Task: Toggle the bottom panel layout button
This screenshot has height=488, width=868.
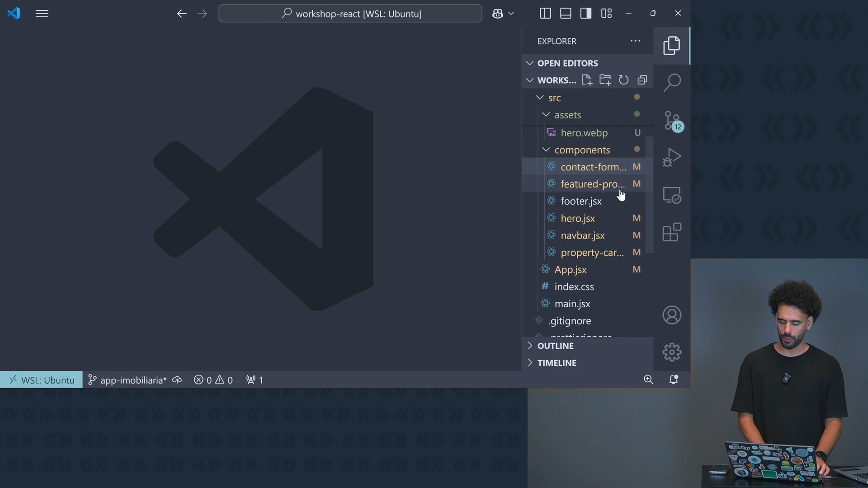Action: (x=566, y=14)
